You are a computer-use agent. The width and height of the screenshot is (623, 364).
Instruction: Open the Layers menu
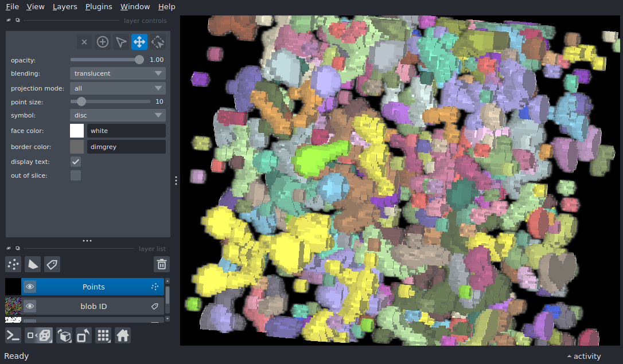(x=65, y=7)
